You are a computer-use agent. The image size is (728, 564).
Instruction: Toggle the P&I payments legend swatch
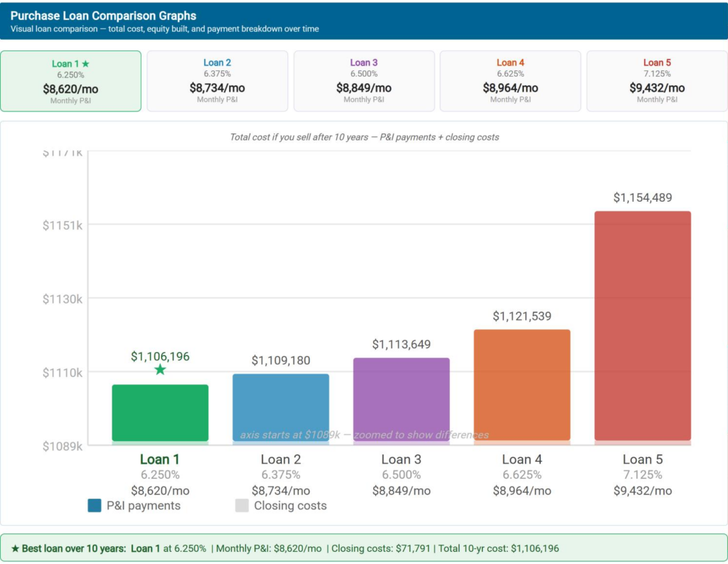pos(95,506)
